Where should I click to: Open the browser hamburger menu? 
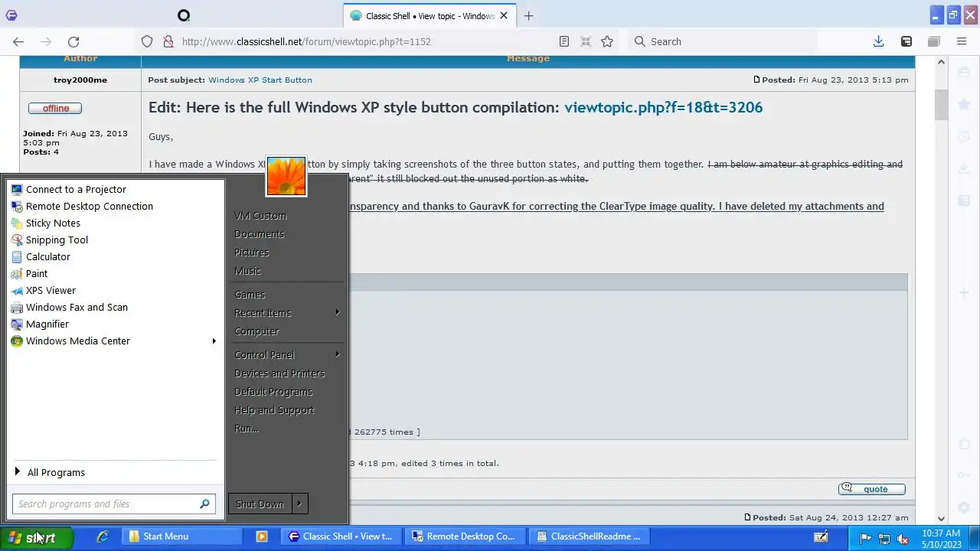tap(962, 41)
